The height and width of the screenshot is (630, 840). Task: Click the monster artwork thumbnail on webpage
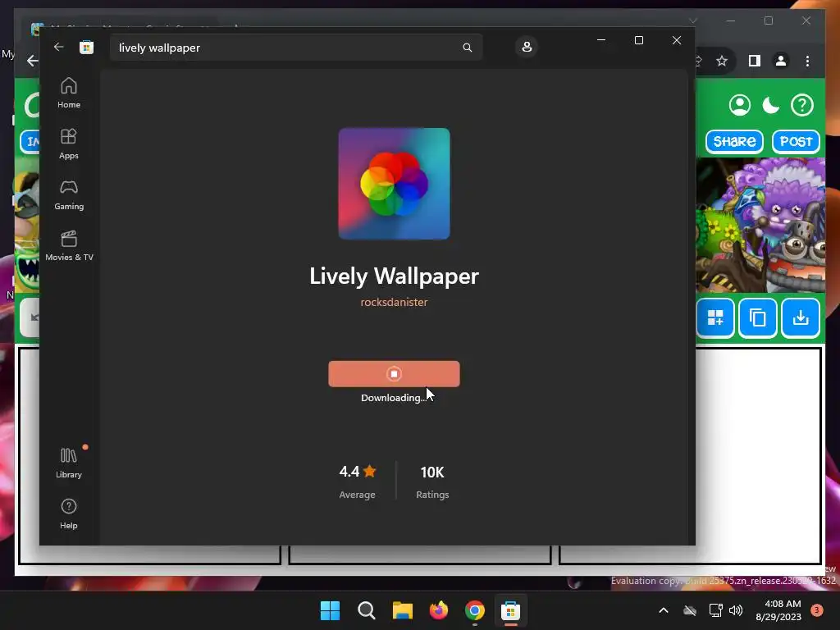760,226
